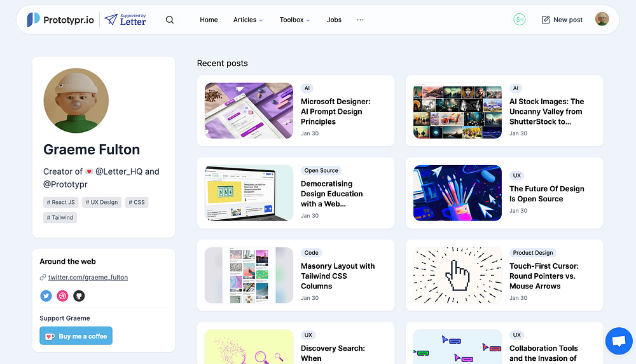Image resolution: width=636 pixels, height=364 pixels.
Task: Select the React JS tag
Action: (x=60, y=202)
